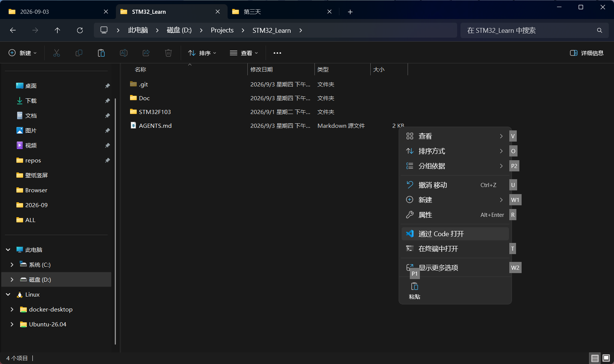Refresh the current folder view
The image size is (614, 364).
coord(80,30)
